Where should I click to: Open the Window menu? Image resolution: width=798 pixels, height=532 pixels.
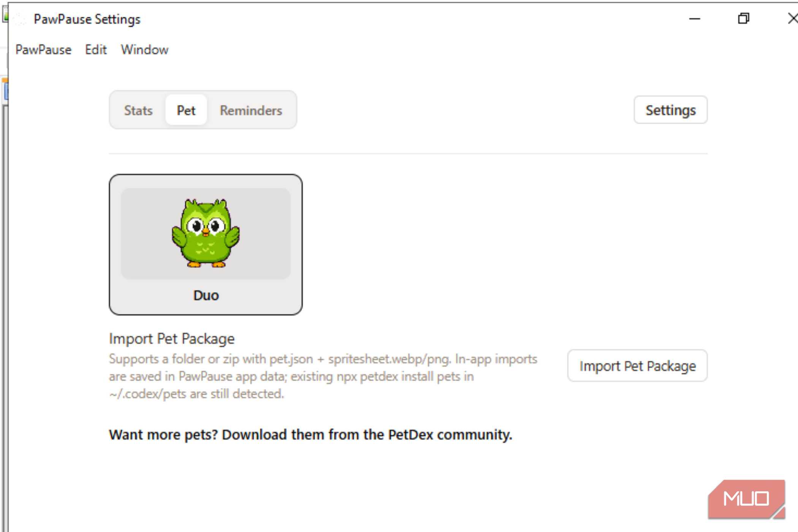pos(144,50)
